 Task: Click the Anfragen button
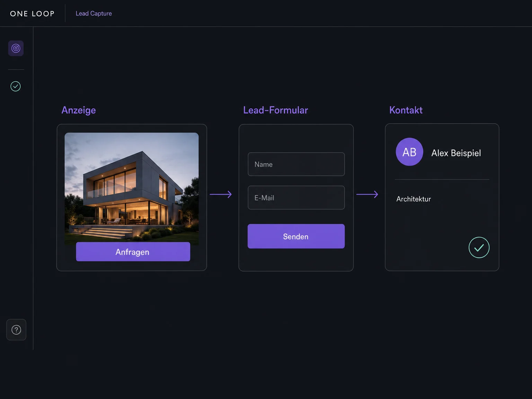click(133, 252)
